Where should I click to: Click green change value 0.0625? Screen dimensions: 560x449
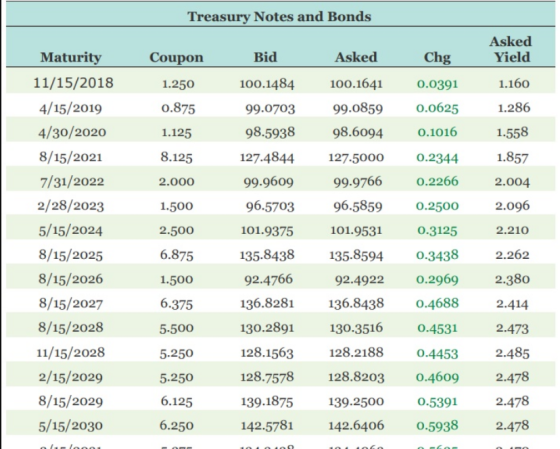pos(437,108)
